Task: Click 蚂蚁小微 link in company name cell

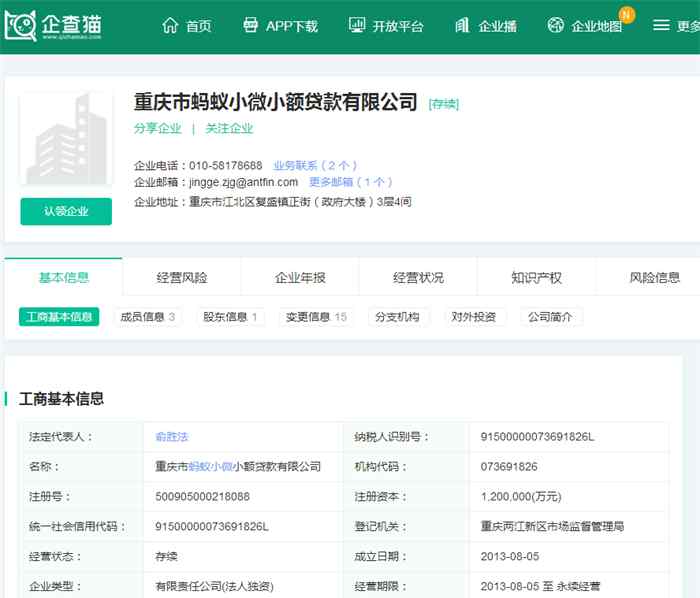Action: click(211, 466)
